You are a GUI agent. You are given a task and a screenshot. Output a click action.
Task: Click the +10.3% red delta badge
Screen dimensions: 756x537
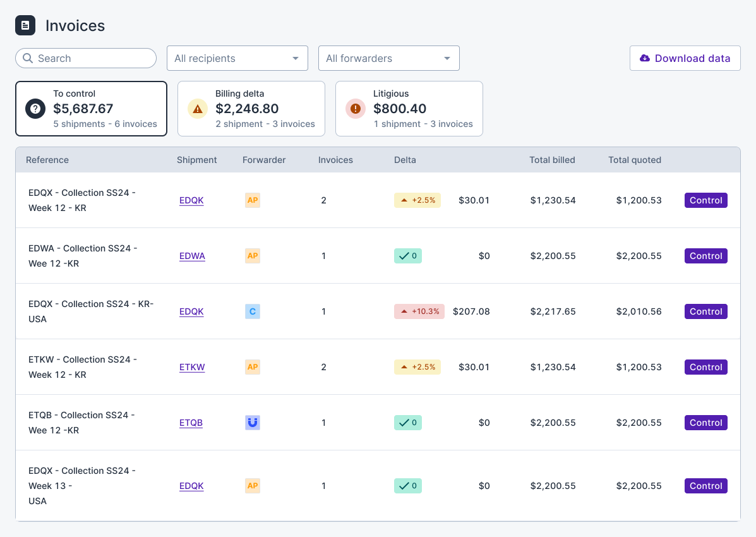click(x=419, y=311)
